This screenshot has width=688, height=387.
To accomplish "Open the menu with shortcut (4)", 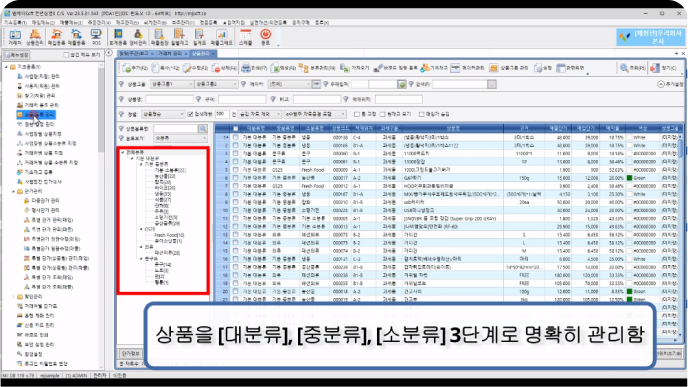I will pyautogui.click(x=99, y=22).
